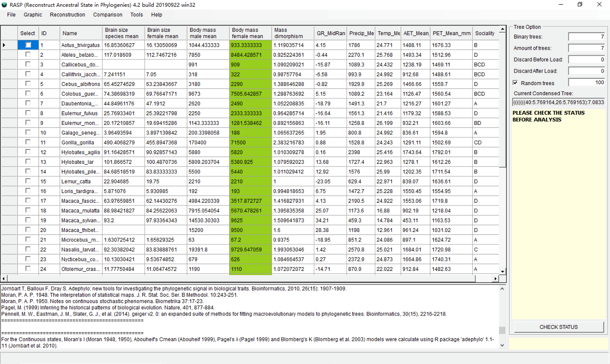Screen dimensions: 610x364
Task: Tick the Select checkbox for Aotus_trivirgatus
Action: point(28,45)
